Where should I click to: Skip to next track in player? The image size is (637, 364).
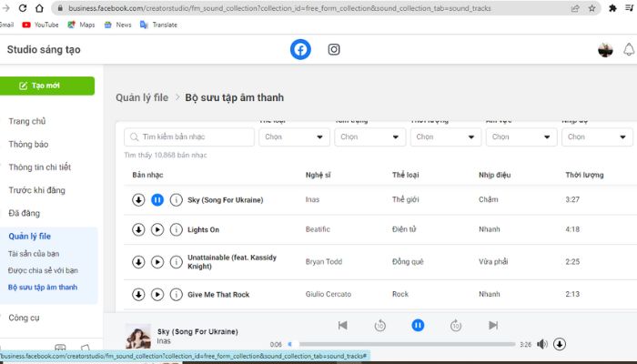coord(493,325)
